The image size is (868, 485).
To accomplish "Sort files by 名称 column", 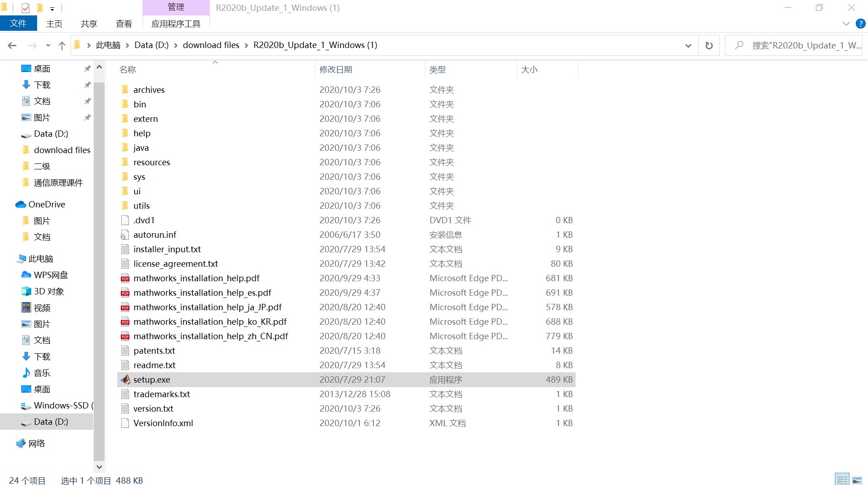I will pos(128,70).
